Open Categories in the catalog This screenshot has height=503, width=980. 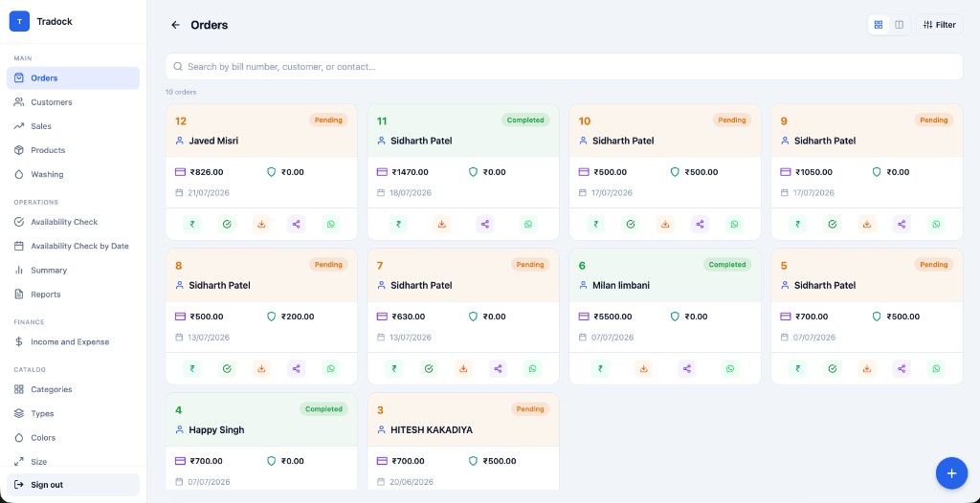click(x=73, y=389)
